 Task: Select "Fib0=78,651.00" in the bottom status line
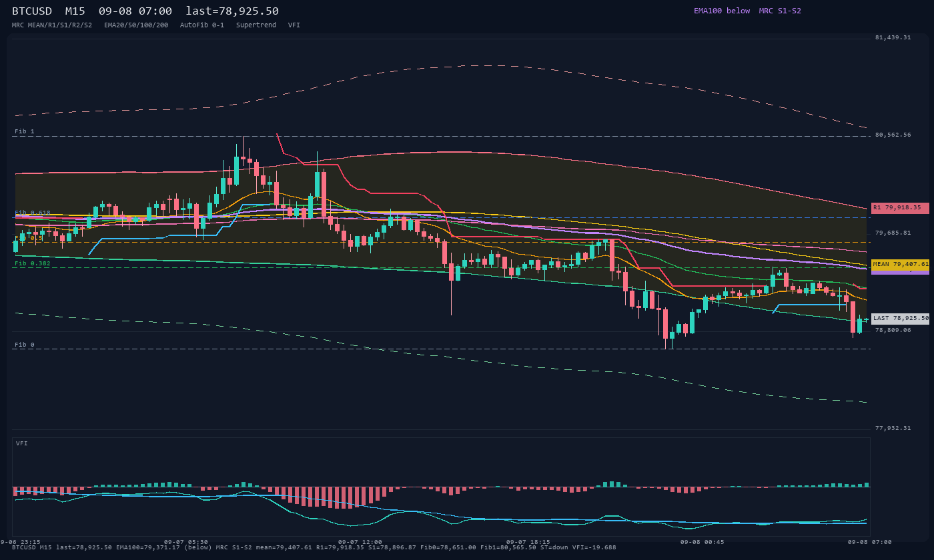447,547
